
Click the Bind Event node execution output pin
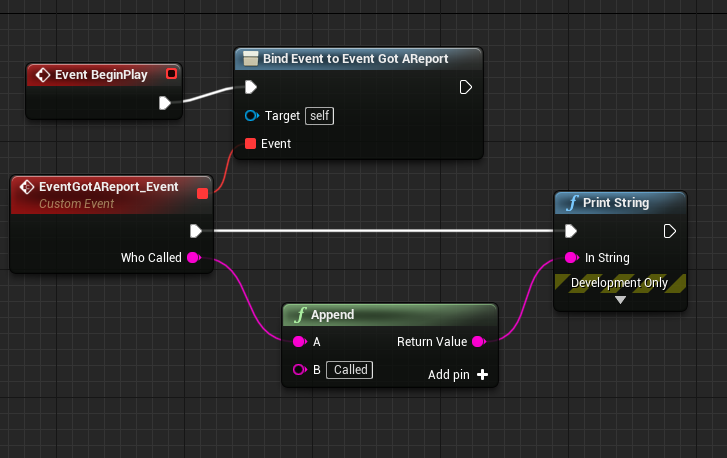(465, 87)
